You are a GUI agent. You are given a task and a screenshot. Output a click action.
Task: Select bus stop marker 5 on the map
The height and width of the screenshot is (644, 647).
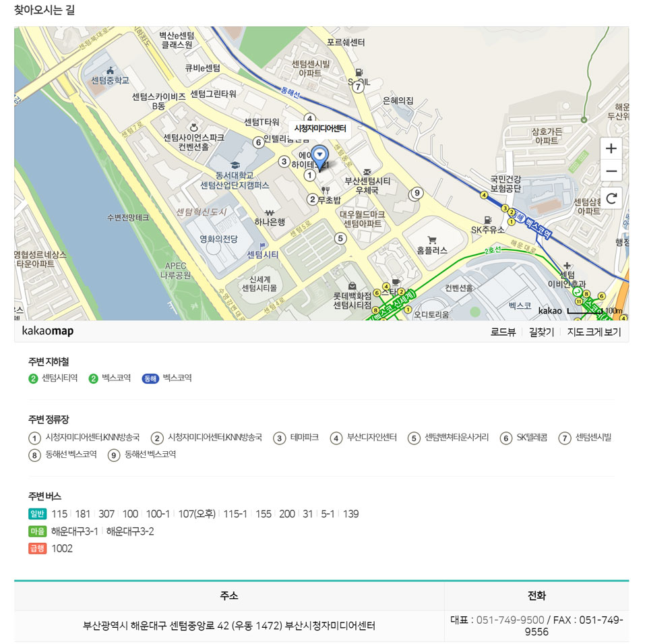point(340,238)
